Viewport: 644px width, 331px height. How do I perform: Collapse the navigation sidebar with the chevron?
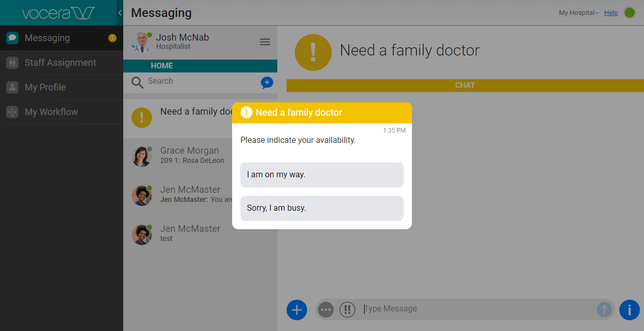point(120,12)
